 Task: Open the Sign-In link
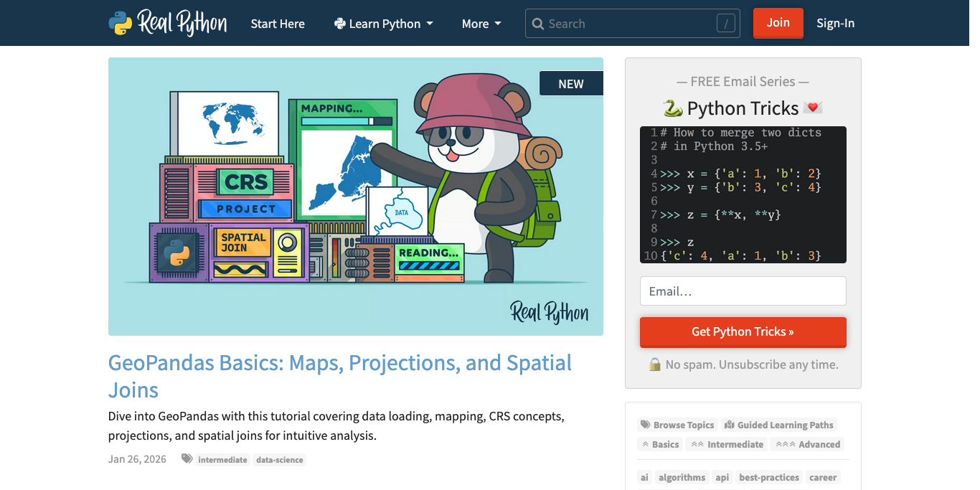[835, 23]
